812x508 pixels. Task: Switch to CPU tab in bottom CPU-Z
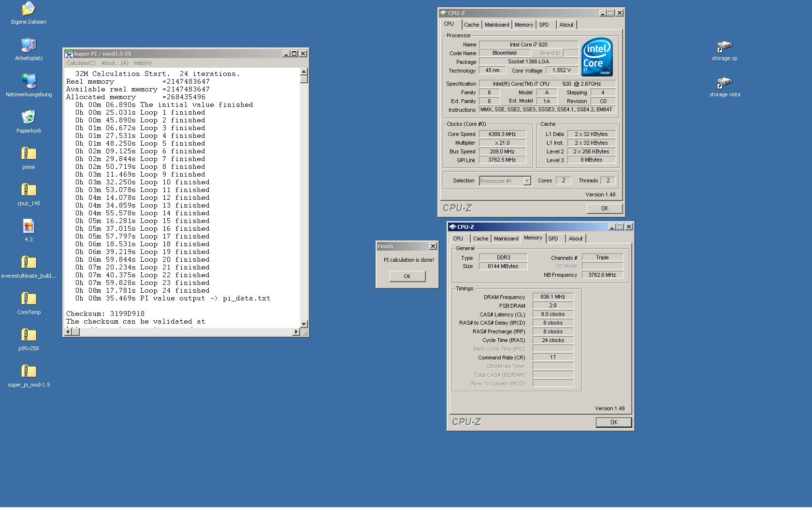coord(458,239)
